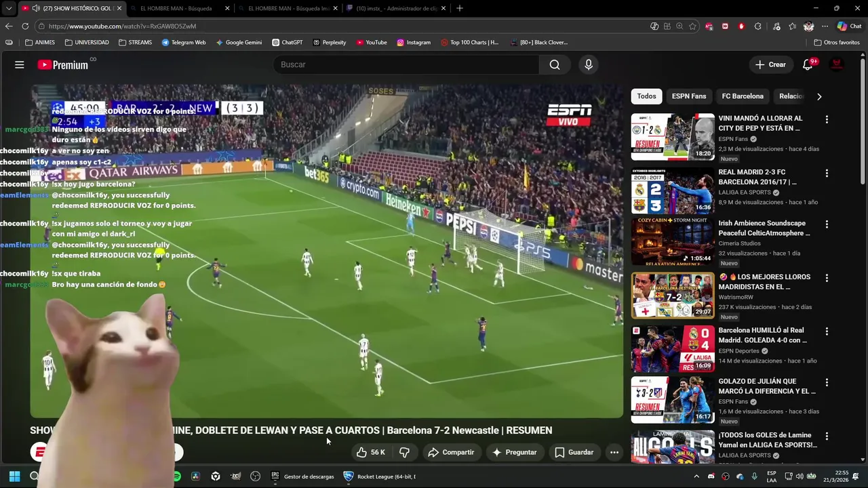Open the tab search dropdown arrow
The width and height of the screenshot is (868, 488).
click(x=9, y=8)
